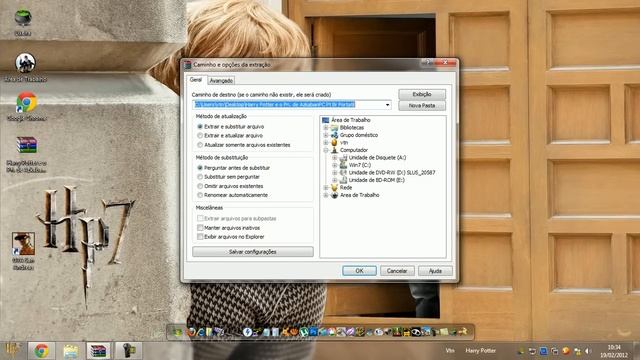Expand the Win7 (C:) drive node
Viewport: 640px width, 360px height.
335,165
